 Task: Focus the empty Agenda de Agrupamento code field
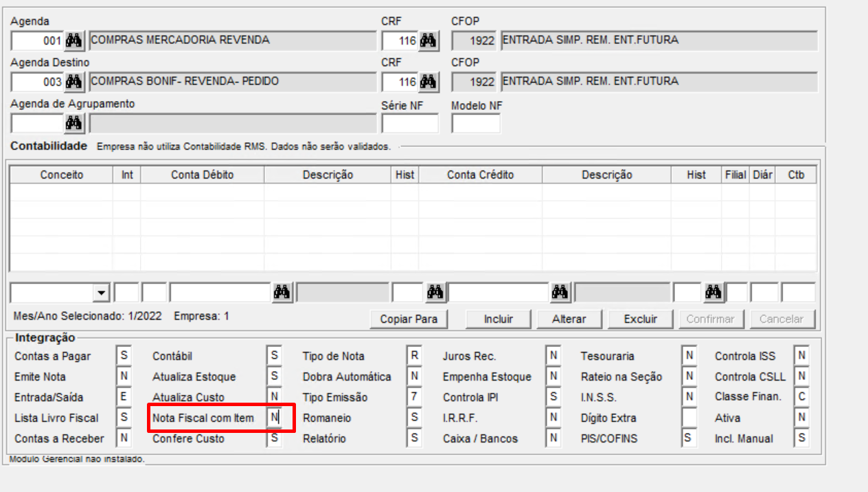38,123
